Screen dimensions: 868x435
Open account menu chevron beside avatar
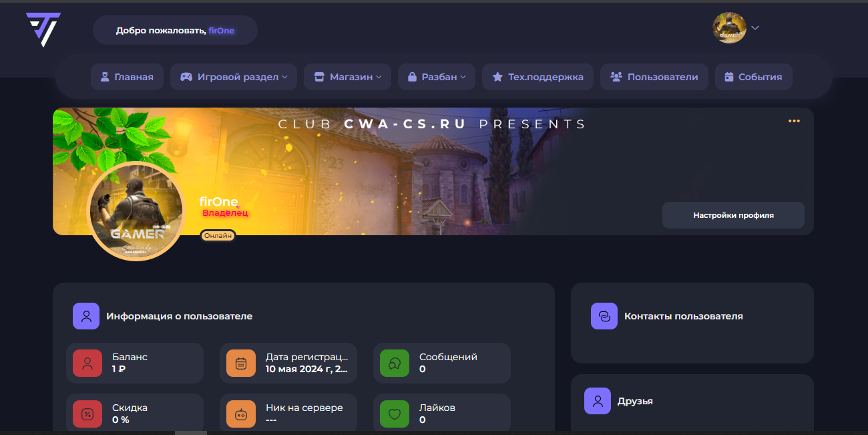coord(755,28)
